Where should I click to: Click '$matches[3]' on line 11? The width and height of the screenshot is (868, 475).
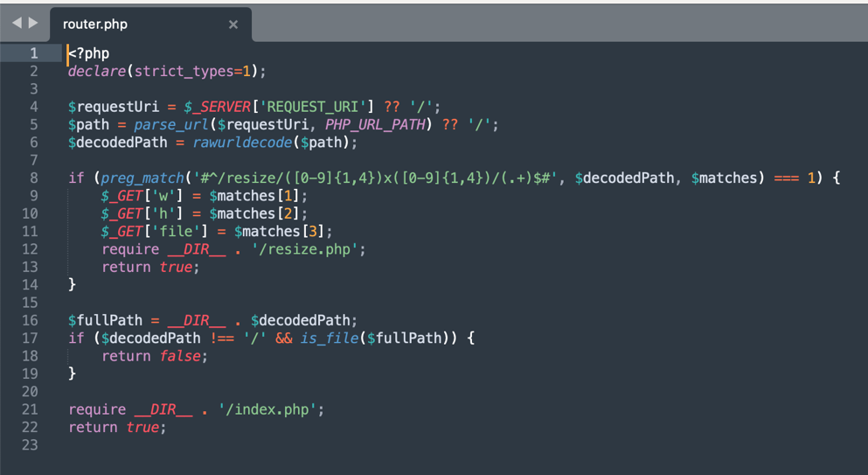pyautogui.click(x=280, y=231)
